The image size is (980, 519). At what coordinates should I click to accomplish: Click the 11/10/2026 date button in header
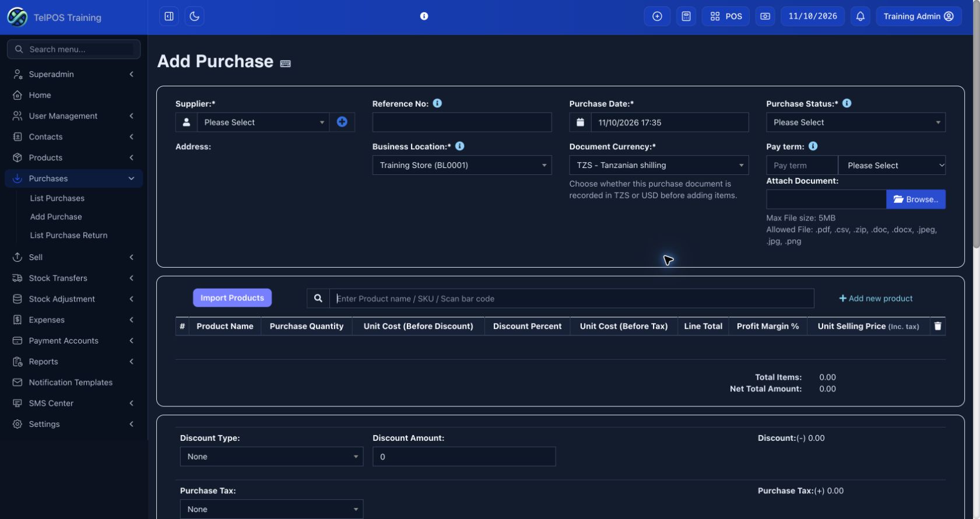coord(813,16)
